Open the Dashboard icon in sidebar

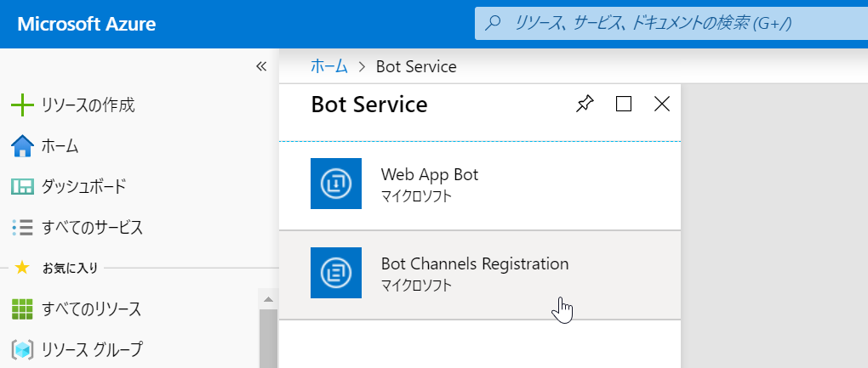22,186
